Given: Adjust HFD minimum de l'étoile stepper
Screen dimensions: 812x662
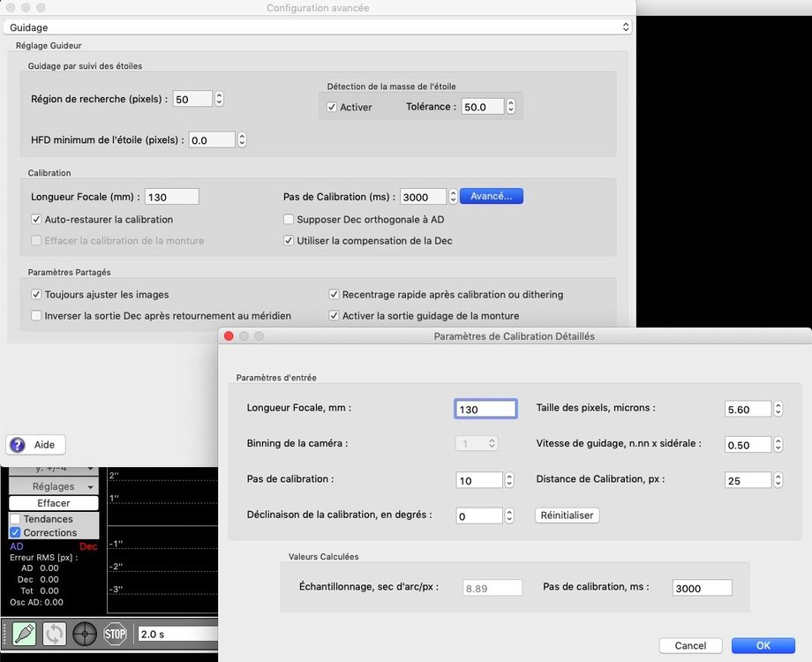Looking at the screenshot, I should (242, 139).
